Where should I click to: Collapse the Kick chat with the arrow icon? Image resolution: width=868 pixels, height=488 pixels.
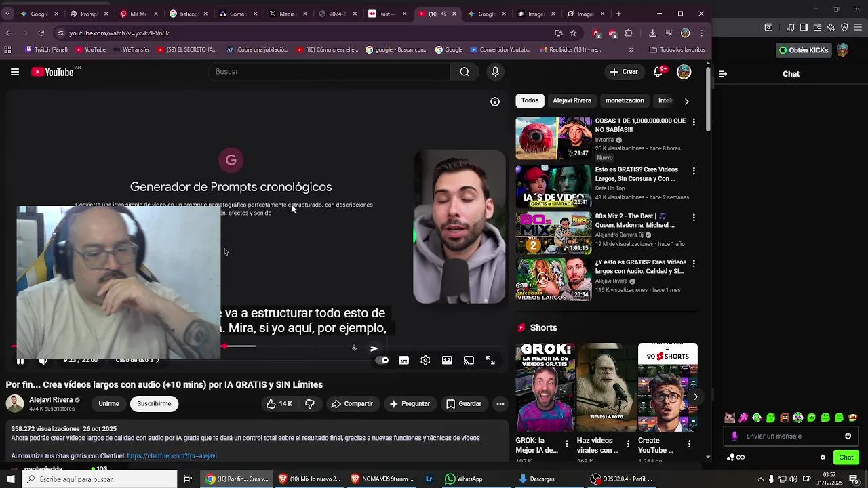click(x=723, y=74)
